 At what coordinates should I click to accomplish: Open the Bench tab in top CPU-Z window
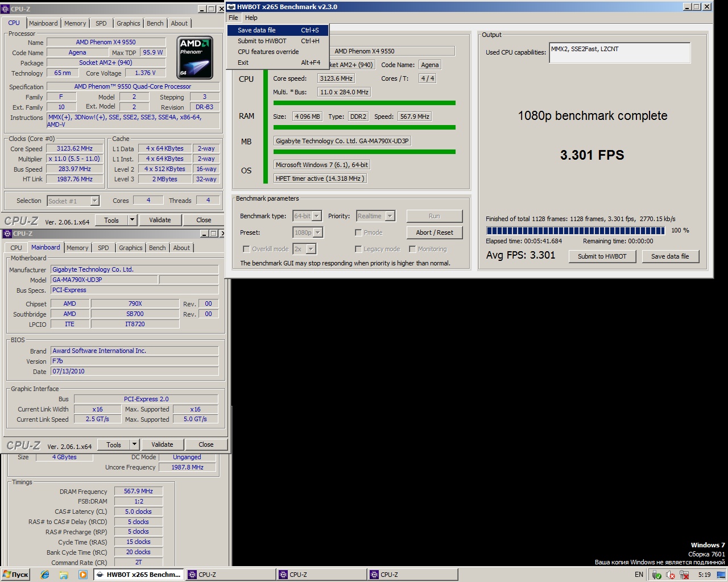[x=155, y=23]
